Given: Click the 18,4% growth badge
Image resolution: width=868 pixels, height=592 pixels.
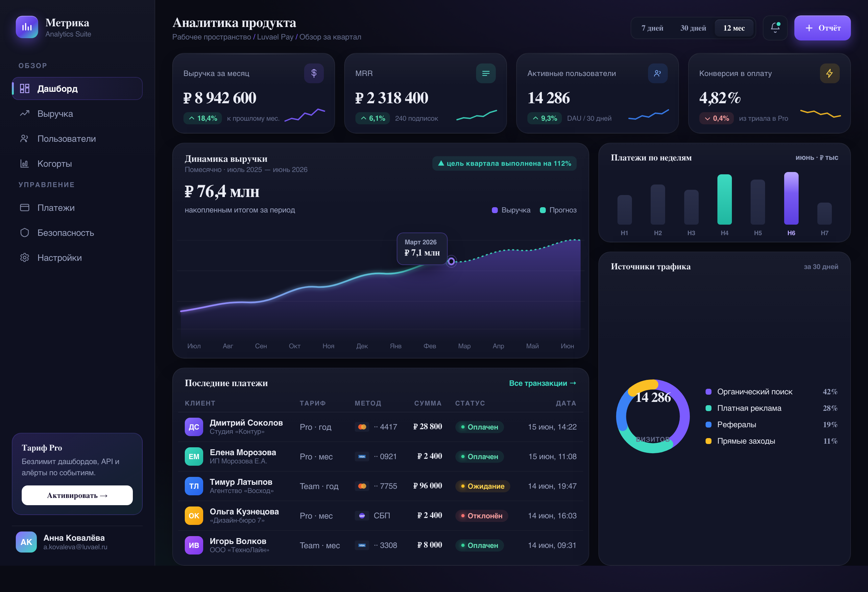Looking at the screenshot, I should pyautogui.click(x=203, y=118).
